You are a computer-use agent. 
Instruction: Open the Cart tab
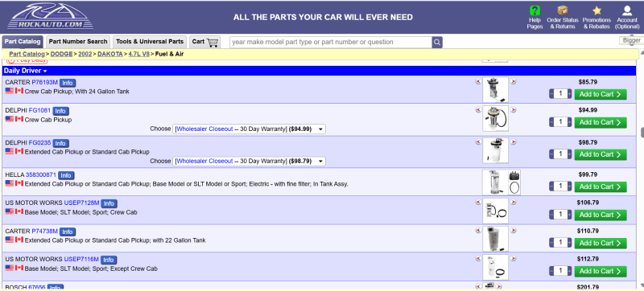[205, 42]
